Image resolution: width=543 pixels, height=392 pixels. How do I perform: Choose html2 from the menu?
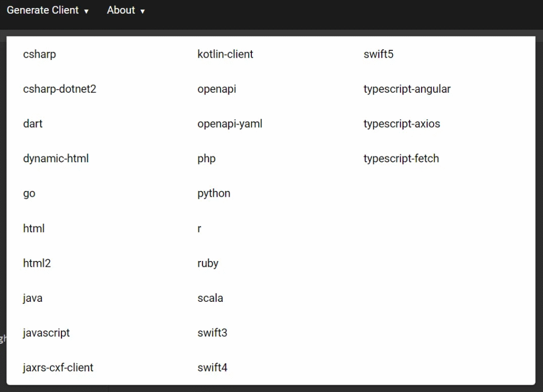[37, 263]
